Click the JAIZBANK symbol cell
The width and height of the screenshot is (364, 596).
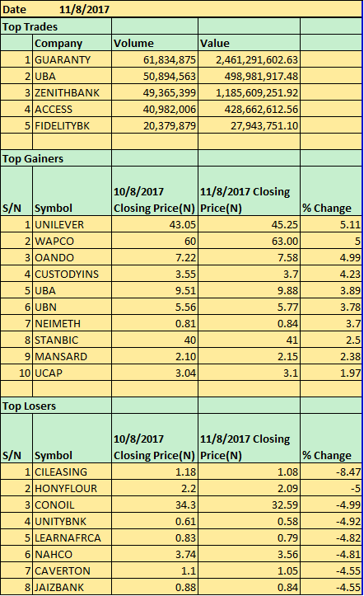coord(72,587)
